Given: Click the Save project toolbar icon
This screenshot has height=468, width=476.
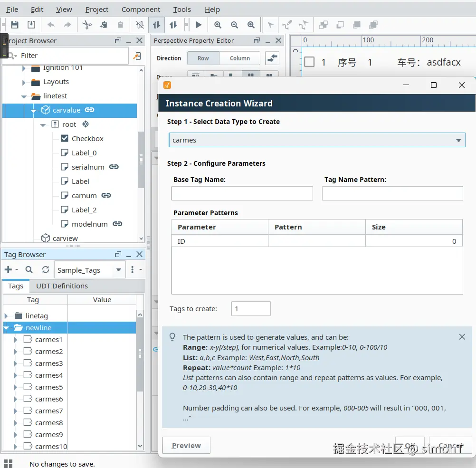Looking at the screenshot, I should (15, 25).
